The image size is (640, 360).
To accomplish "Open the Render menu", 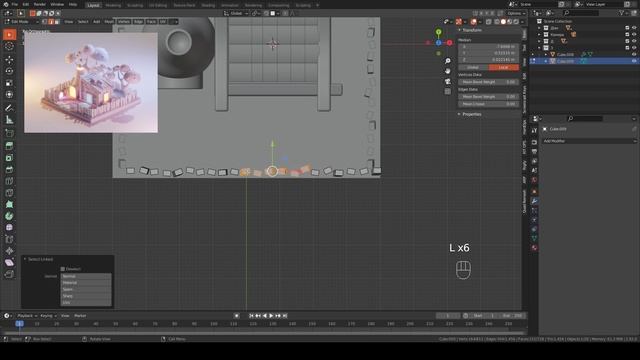I will pos(40,4).
